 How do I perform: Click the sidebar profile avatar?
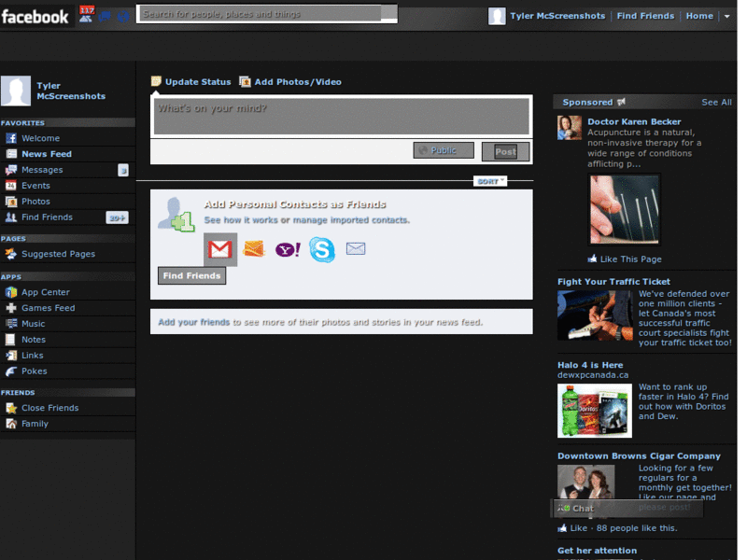[16, 91]
